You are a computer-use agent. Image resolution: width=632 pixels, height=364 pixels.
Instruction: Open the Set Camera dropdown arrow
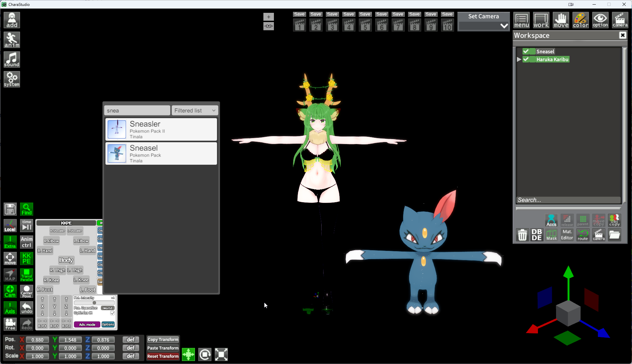tap(504, 26)
